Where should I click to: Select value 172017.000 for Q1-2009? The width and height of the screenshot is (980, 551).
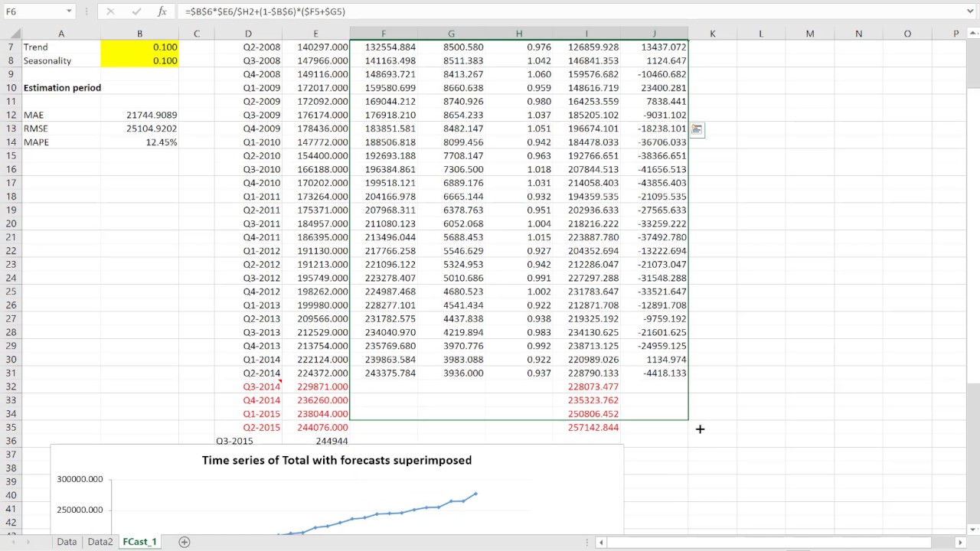(315, 88)
